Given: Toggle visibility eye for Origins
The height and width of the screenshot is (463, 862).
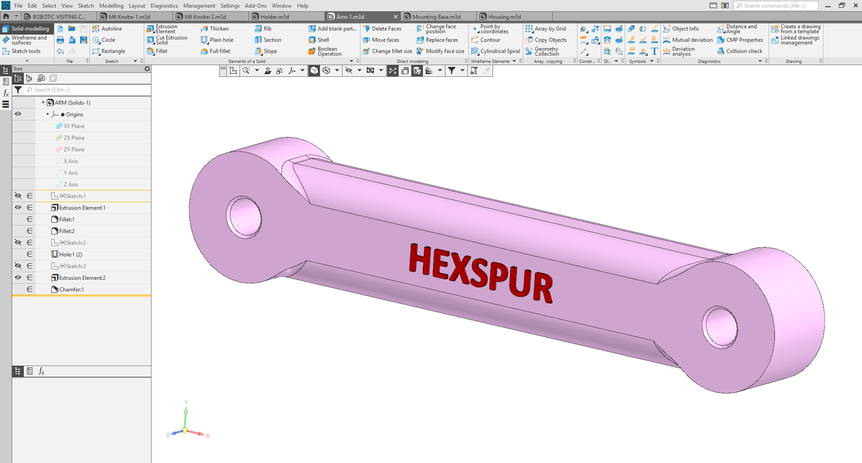Looking at the screenshot, I should tap(18, 114).
